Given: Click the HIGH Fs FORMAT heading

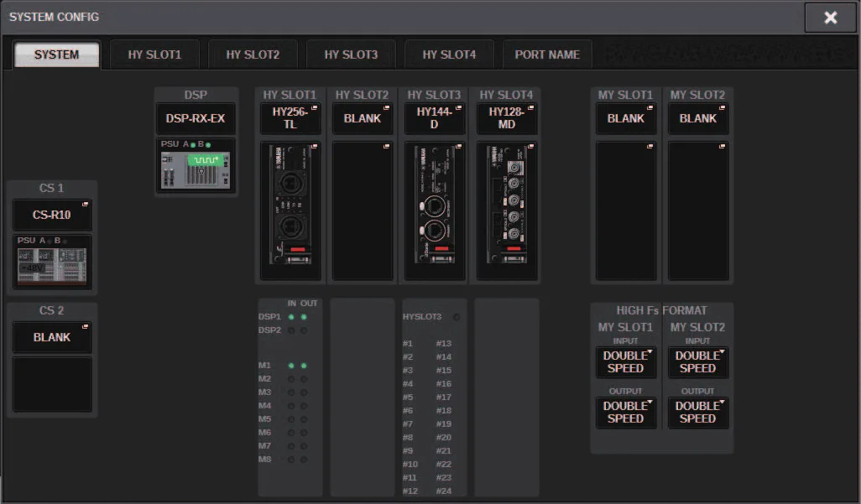Looking at the screenshot, I should (661, 310).
